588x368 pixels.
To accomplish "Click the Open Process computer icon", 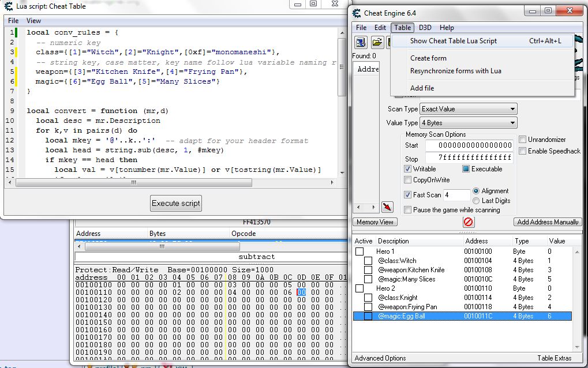I will click(x=361, y=42).
